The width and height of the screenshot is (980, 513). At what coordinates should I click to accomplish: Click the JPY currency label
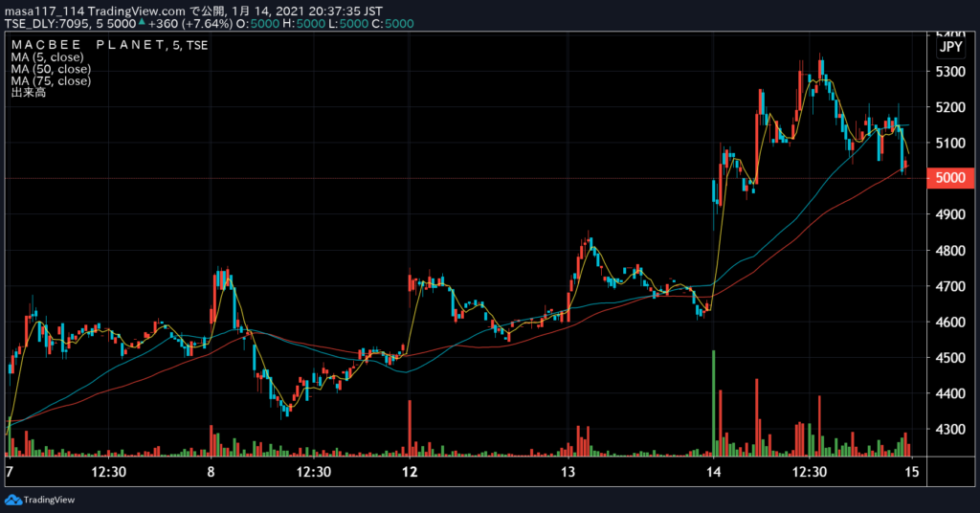click(x=951, y=47)
